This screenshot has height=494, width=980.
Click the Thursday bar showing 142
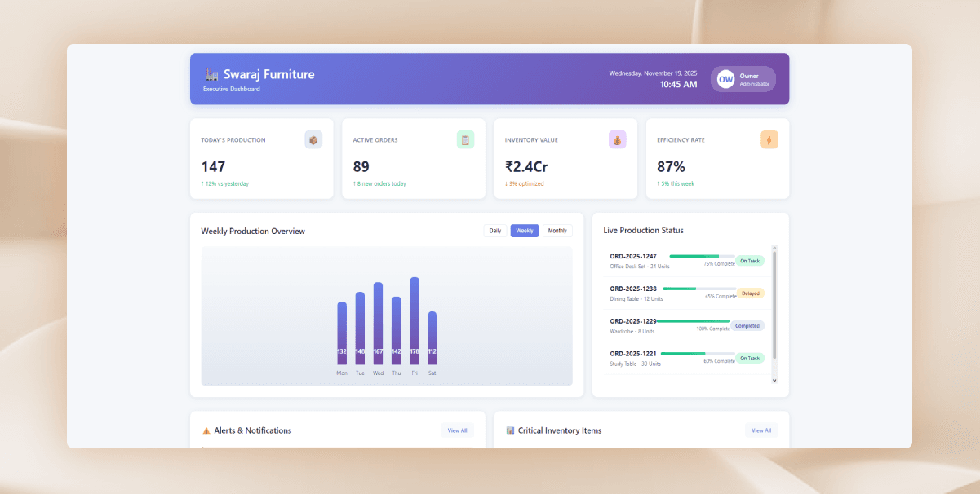click(397, 331)
